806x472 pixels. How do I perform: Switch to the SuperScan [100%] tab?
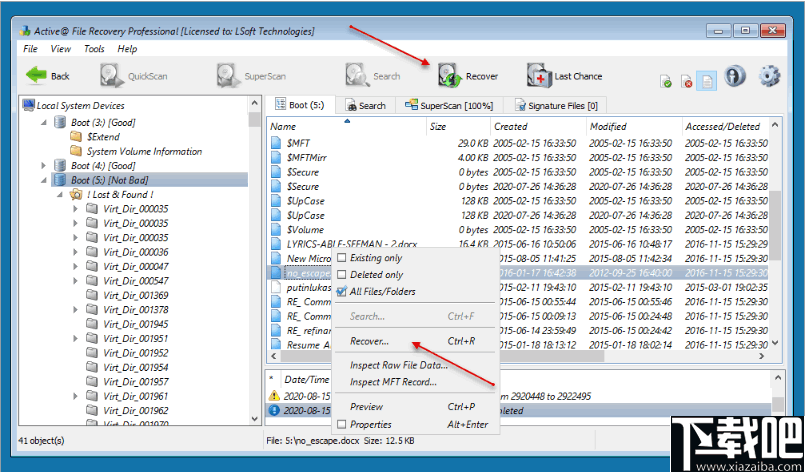pos(449,105)
